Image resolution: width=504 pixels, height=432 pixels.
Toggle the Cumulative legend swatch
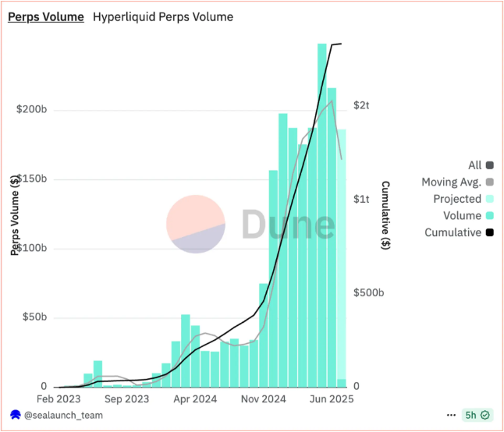tap(489, 232)
